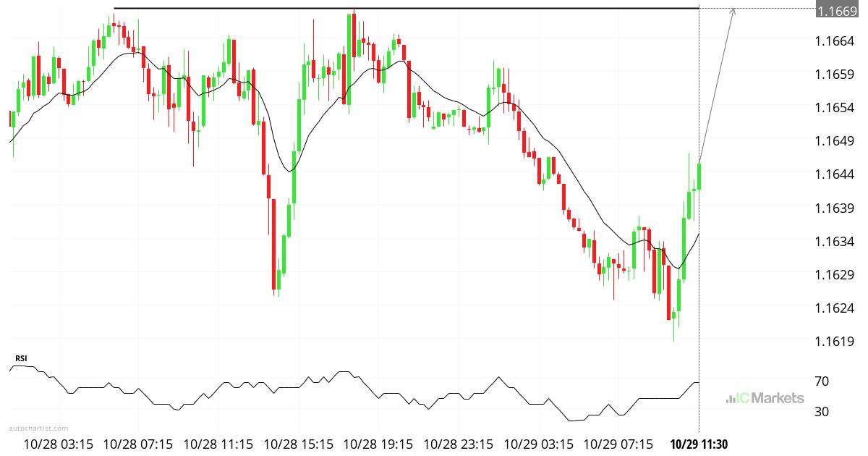Image resolution: width=868 pixels, height=456 pixels.
Task: Click the 10/29 03:15 time axis label
Action: coord(539,443)
